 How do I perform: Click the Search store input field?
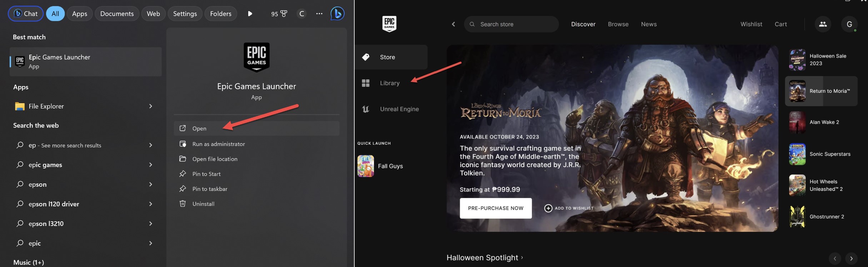[x=511, y=24]
